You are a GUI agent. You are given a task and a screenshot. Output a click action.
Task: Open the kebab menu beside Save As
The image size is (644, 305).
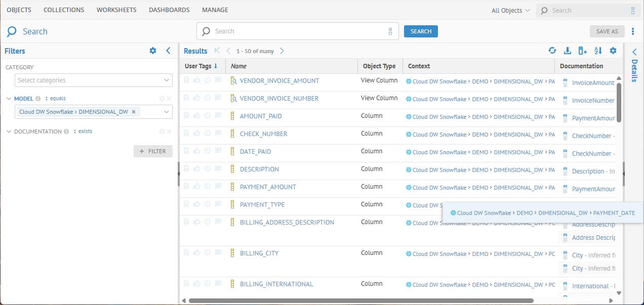[633, 31]
